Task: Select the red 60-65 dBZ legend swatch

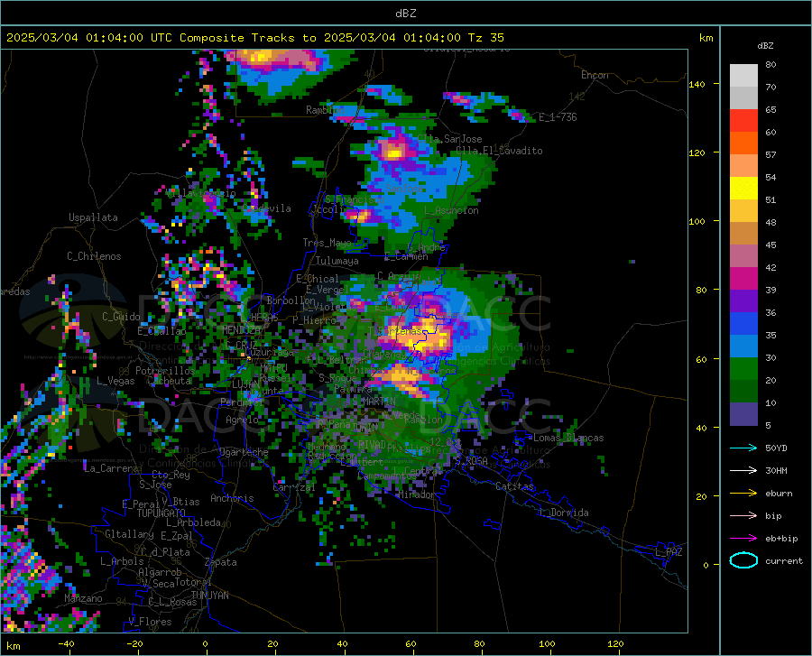Action: pyautogui.click(x=743, y=121)
